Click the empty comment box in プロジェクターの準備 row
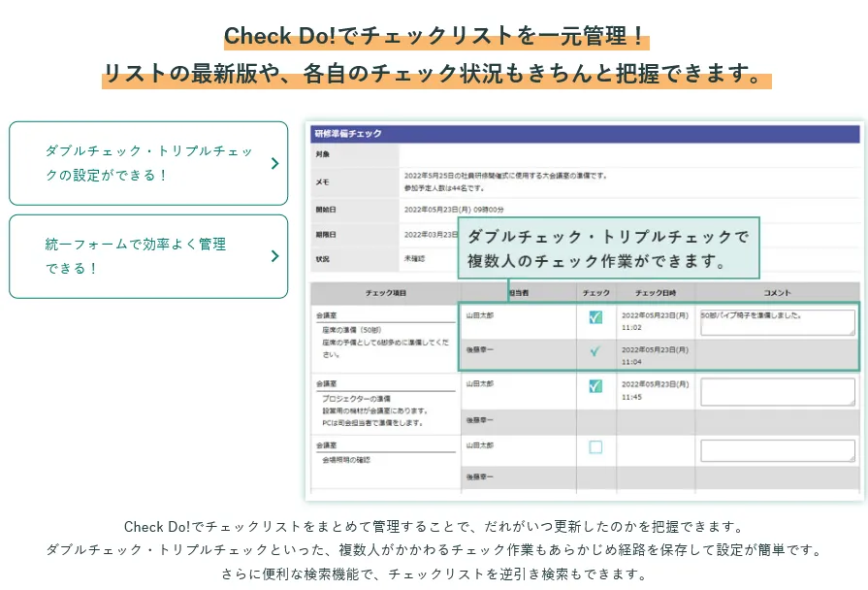 pyautogui.click(x=777, y=392)
